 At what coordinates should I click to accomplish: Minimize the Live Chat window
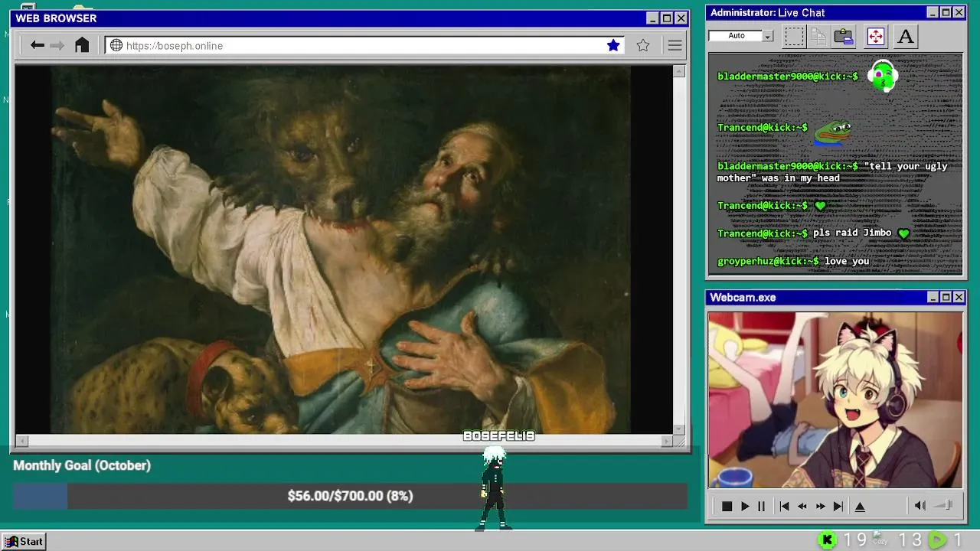pyautogui.click(x=932, y=12)
